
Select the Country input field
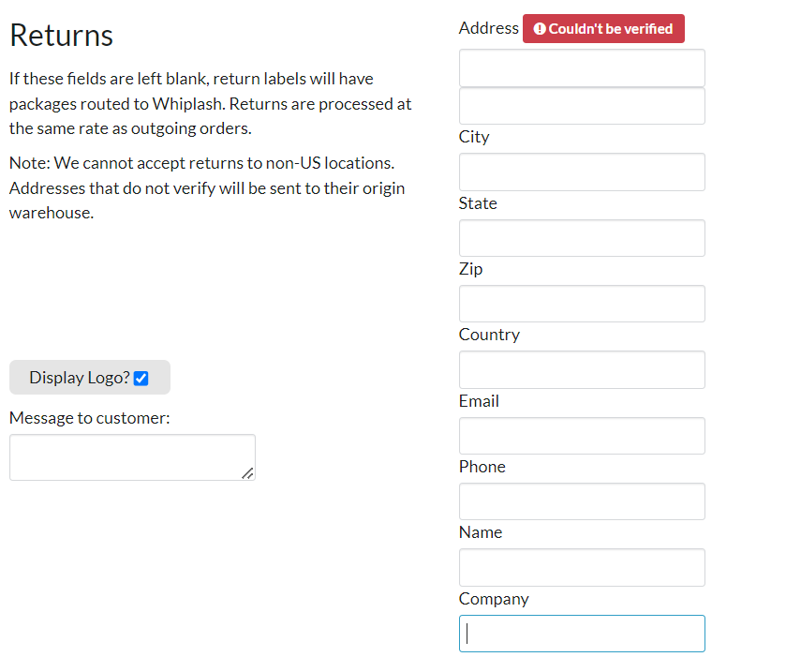[582, 370]
